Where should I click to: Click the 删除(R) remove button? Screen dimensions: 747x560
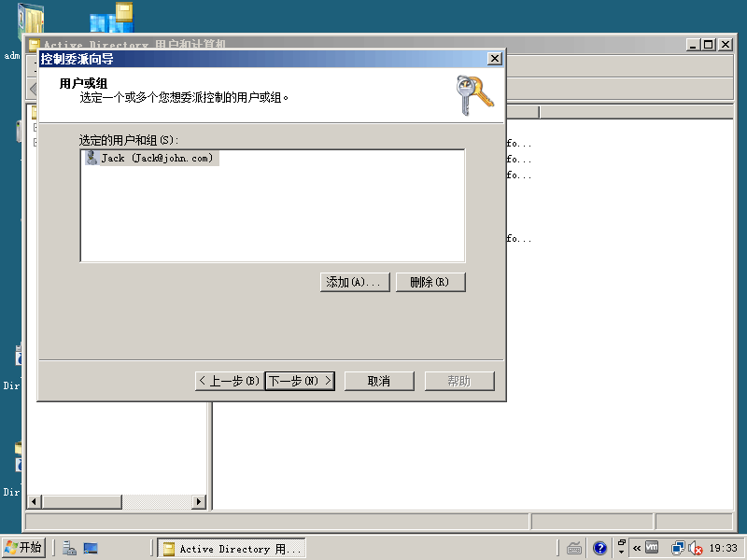(x=430, y=282)
